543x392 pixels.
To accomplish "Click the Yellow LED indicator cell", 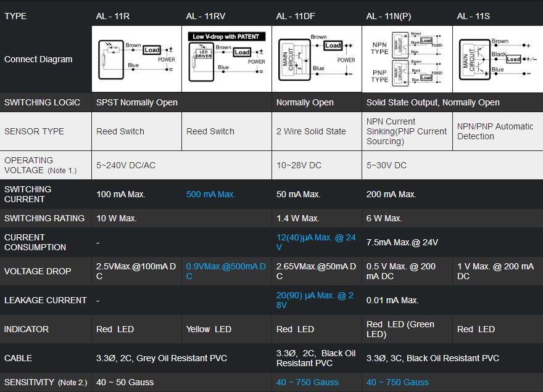I will (209, 329).
